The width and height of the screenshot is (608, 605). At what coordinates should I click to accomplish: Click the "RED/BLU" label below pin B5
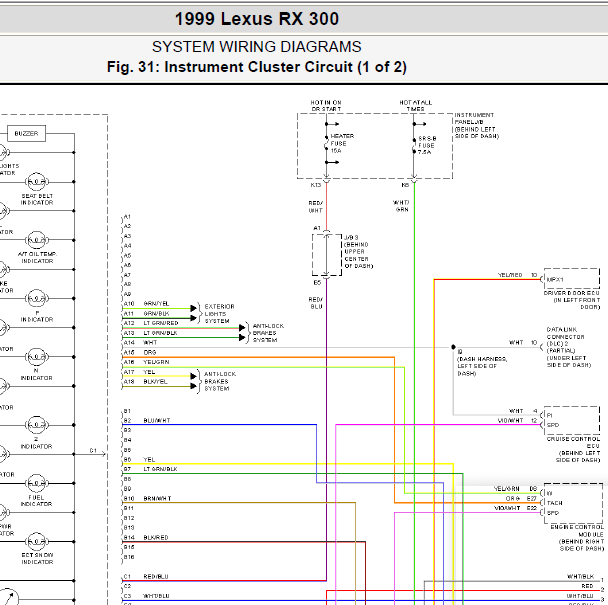tap(316, 303)
